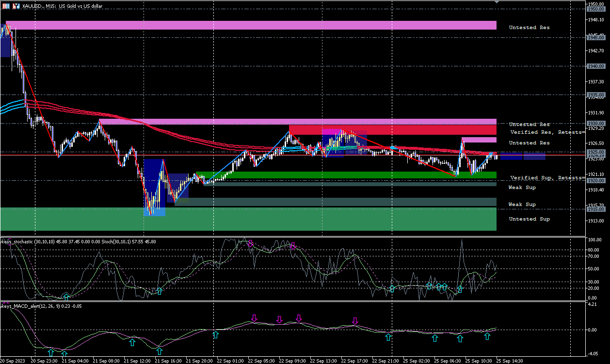Screen dimensions: 610x364
Task: Click the 1948.10 price scale value
Action: [595, 19]
